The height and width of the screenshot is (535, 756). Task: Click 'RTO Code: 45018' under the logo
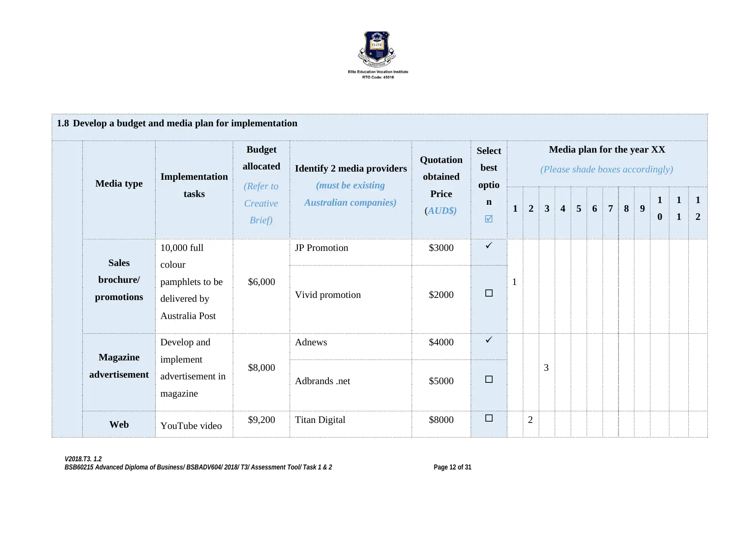tap(378, 77)
